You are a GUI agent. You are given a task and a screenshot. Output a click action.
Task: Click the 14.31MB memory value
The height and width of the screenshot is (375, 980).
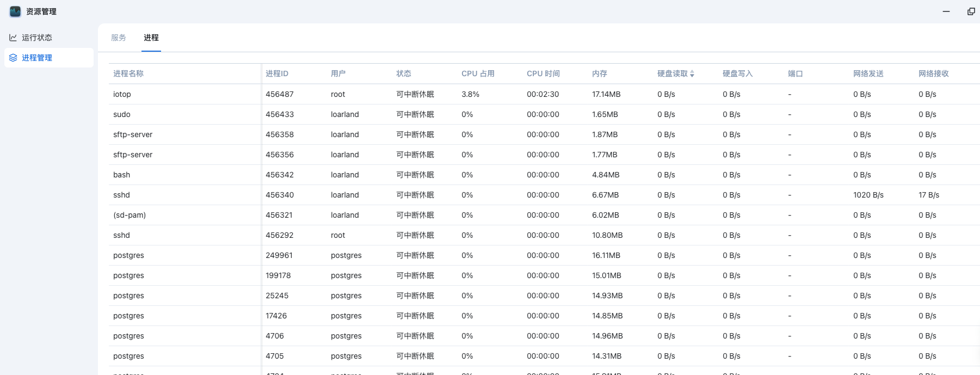[x=607, y=356]
